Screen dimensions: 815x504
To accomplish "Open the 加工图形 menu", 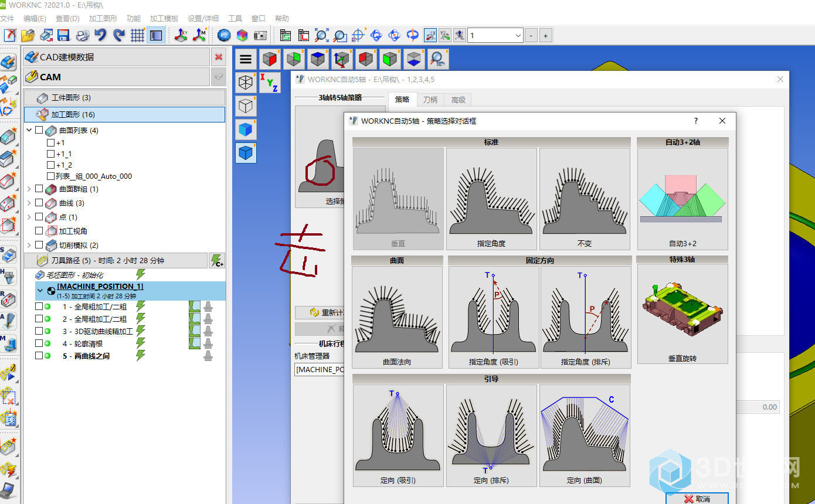I will pos(103,19).
